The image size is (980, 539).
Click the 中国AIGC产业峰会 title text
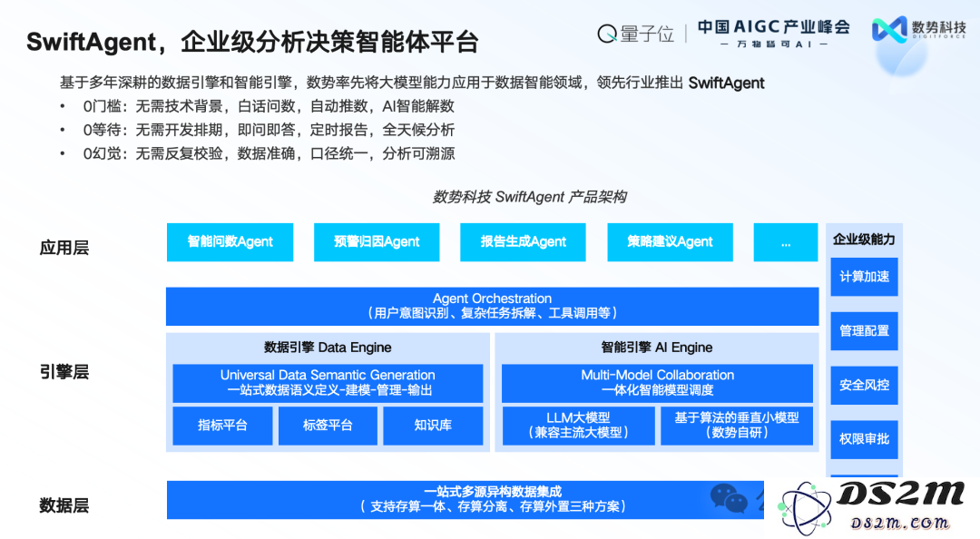774,27
